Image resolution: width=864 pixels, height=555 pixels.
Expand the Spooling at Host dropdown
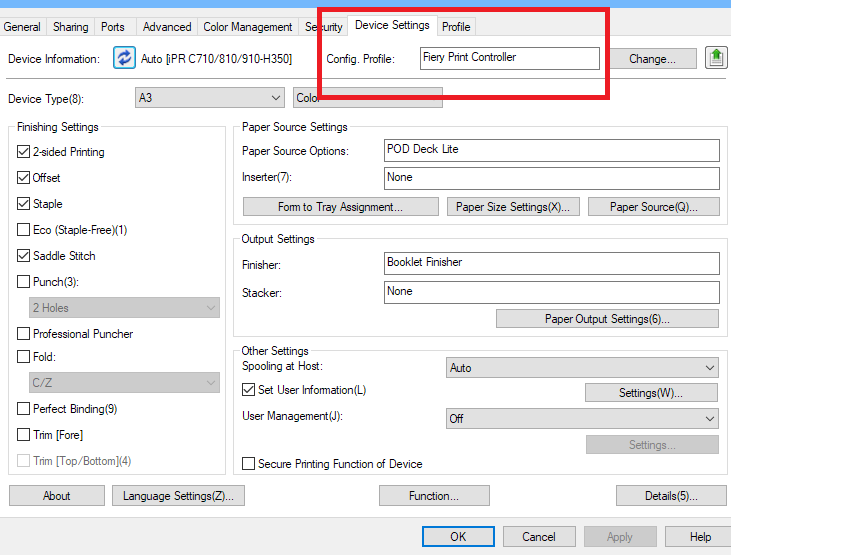(x=581, y=368)
